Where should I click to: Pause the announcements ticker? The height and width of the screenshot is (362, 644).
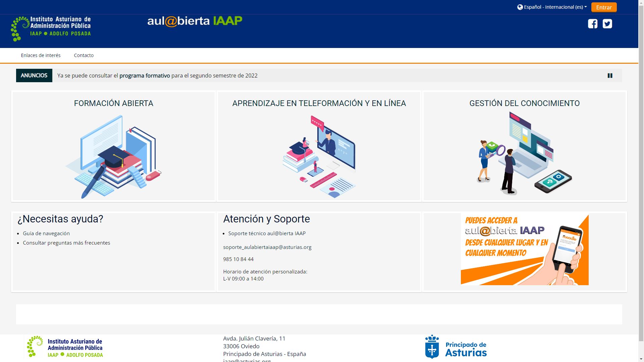610,75
